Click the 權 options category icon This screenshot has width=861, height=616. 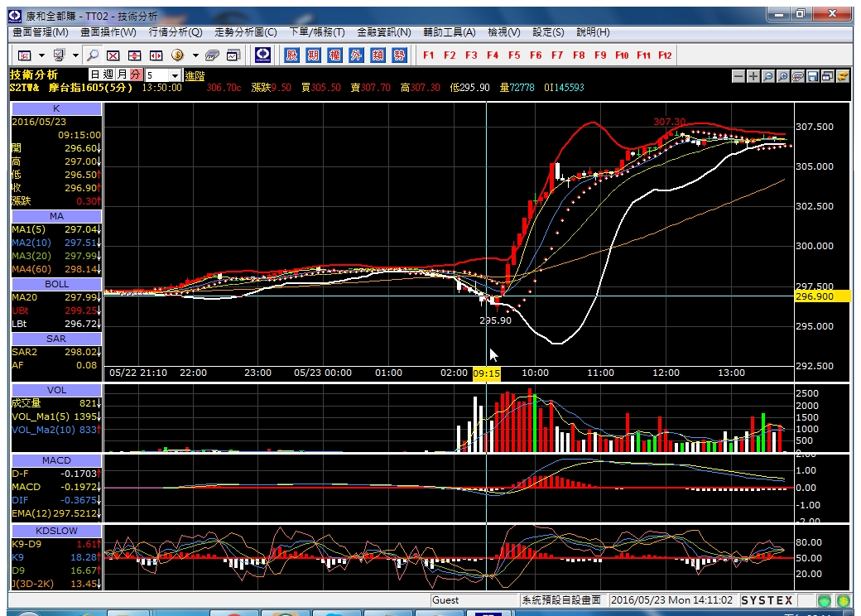coord(334,55)
